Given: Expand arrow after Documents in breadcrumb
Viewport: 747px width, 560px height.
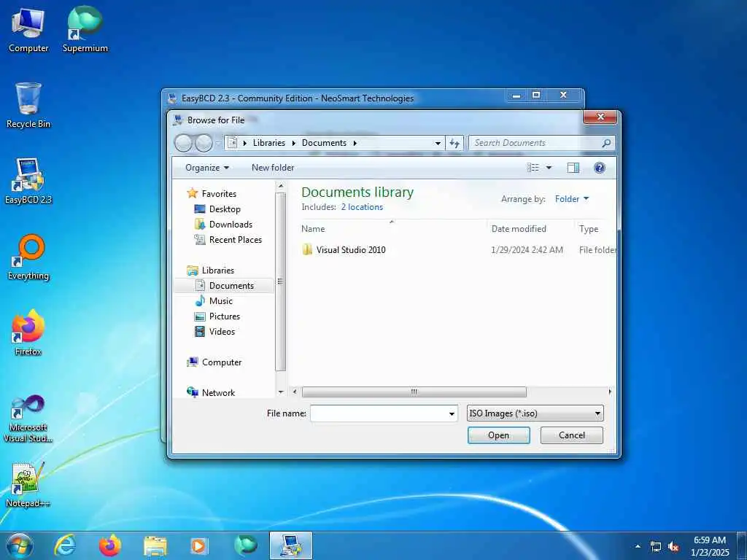Looking at the screenshot, I should tap(355, 143).
